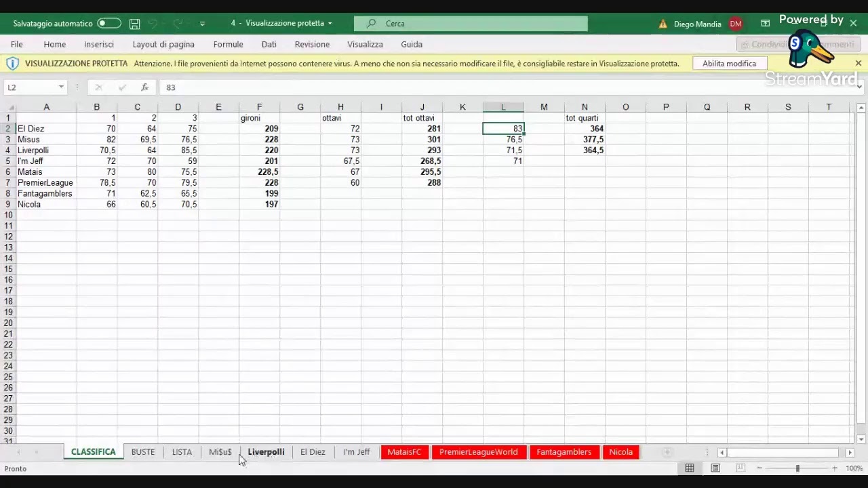Screen dimensions: 868x488
Task: Open the Mi$u$ sheet tab
Action: click(220, 452)
